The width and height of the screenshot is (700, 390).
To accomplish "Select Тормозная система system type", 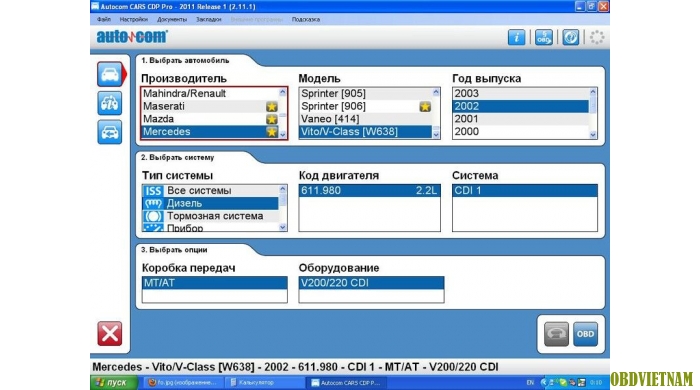I will point(210,216).
